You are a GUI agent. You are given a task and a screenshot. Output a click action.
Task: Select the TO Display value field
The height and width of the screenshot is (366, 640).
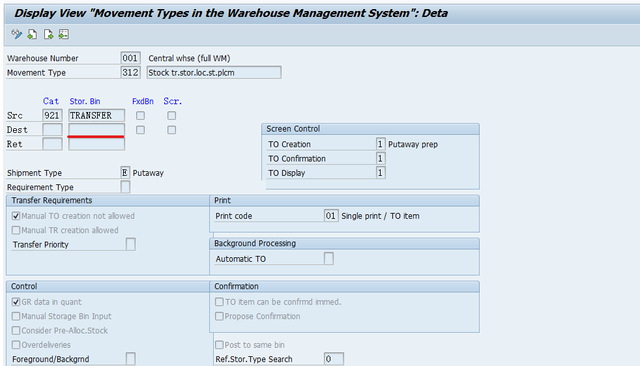tap(380, 173)
